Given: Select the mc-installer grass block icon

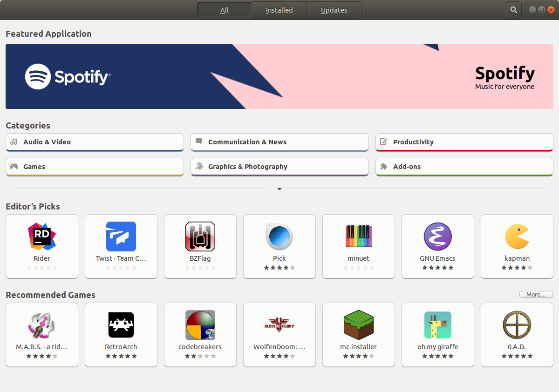Looking at the screenshot, I should tap(359, 325).
